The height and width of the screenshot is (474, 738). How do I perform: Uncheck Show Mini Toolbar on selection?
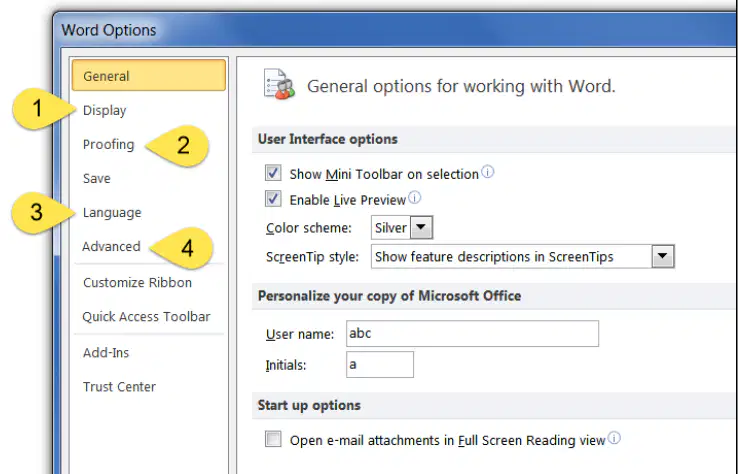pos(273,173)
